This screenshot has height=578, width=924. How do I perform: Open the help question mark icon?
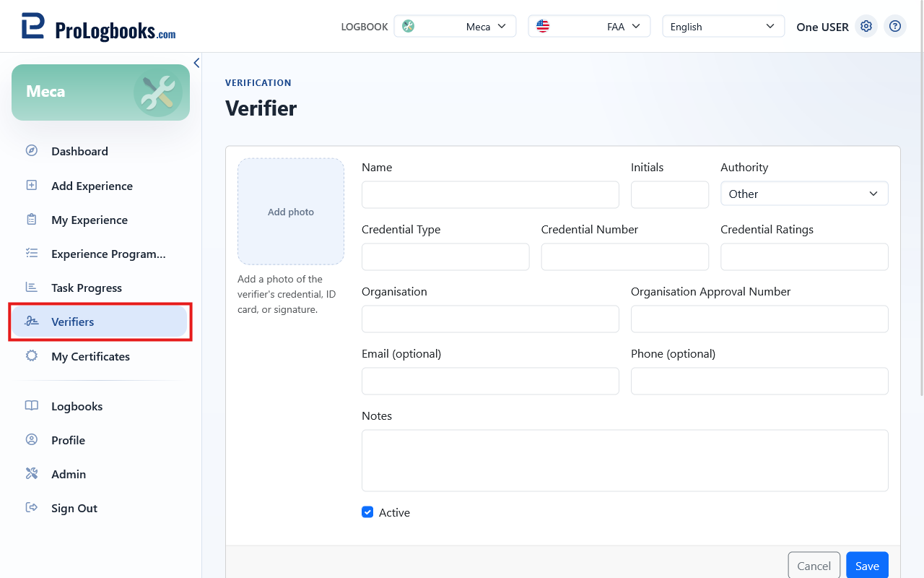click(895, 27)
